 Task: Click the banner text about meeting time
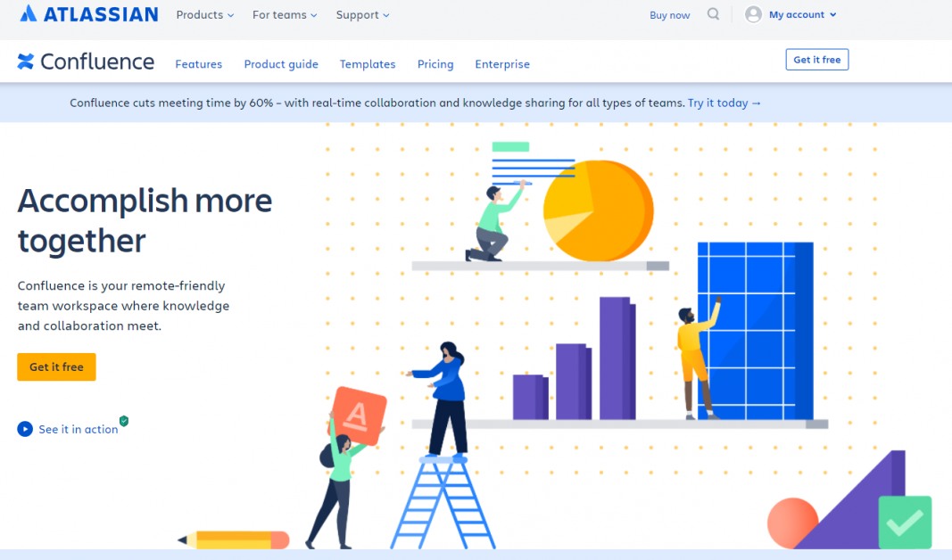377,103
